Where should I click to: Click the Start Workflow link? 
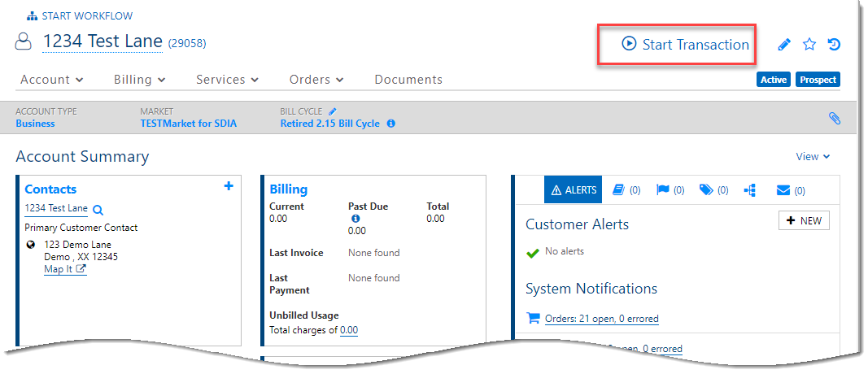(x=81, y=16)
